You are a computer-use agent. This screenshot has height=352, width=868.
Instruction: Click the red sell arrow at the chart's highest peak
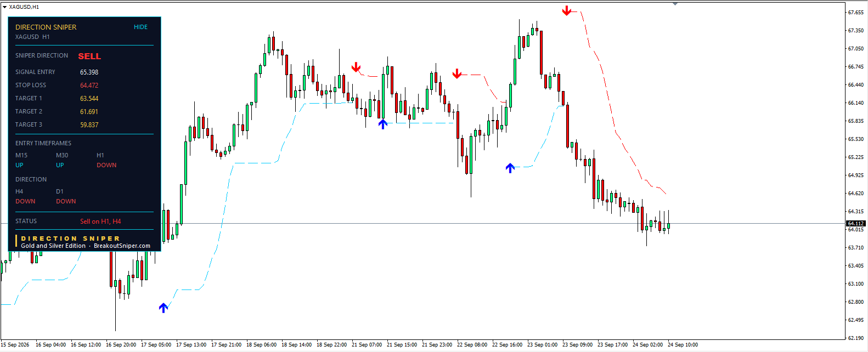567,11
